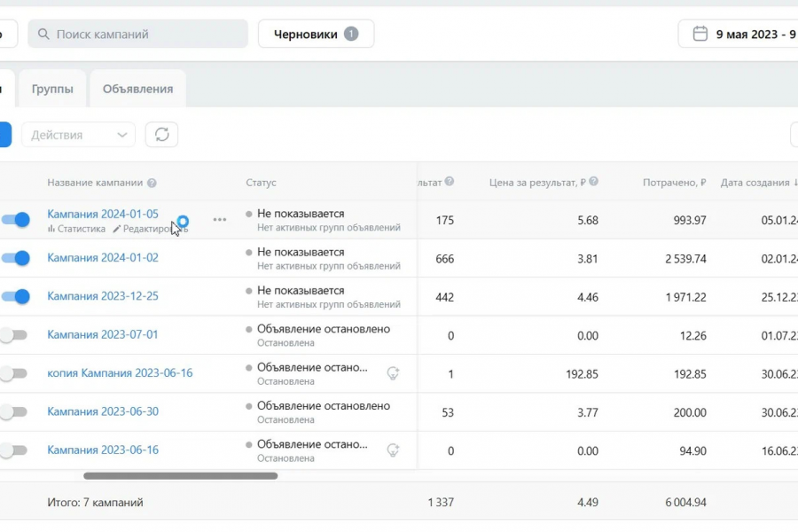798x532 pixels.
Task: Open help icon next to Цена за результат
Action: tap(593, 182)
